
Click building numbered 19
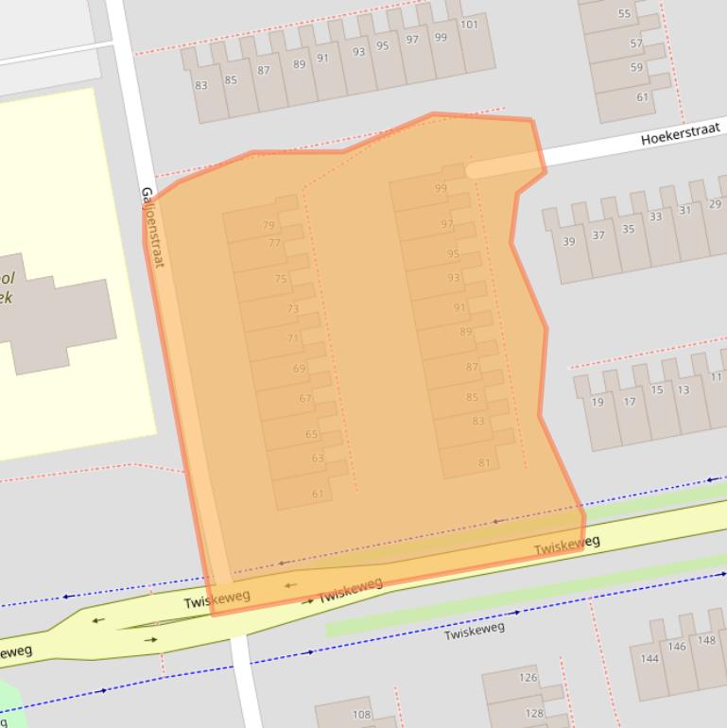pos(597,403)
